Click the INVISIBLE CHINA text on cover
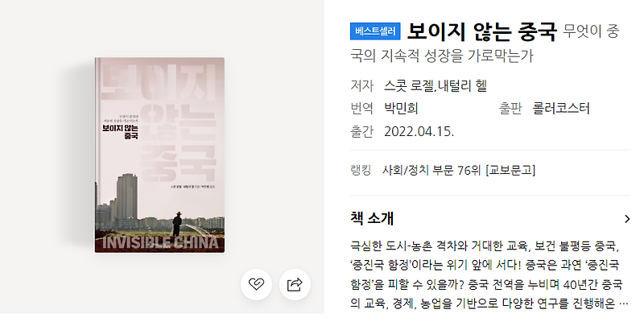This screenshot has height=322, width=644. tap(159, 243)
